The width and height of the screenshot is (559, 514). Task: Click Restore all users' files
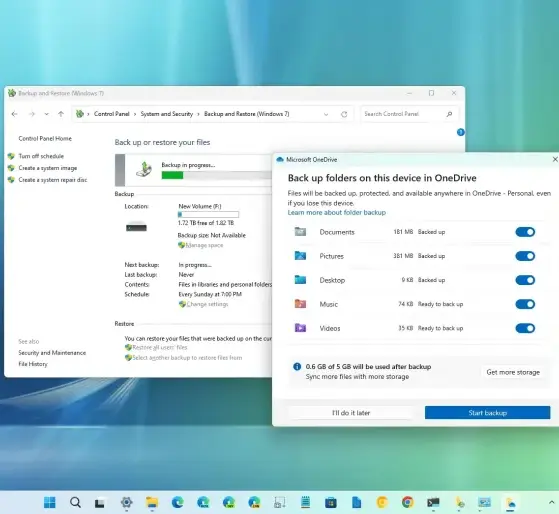coord(160,348)
